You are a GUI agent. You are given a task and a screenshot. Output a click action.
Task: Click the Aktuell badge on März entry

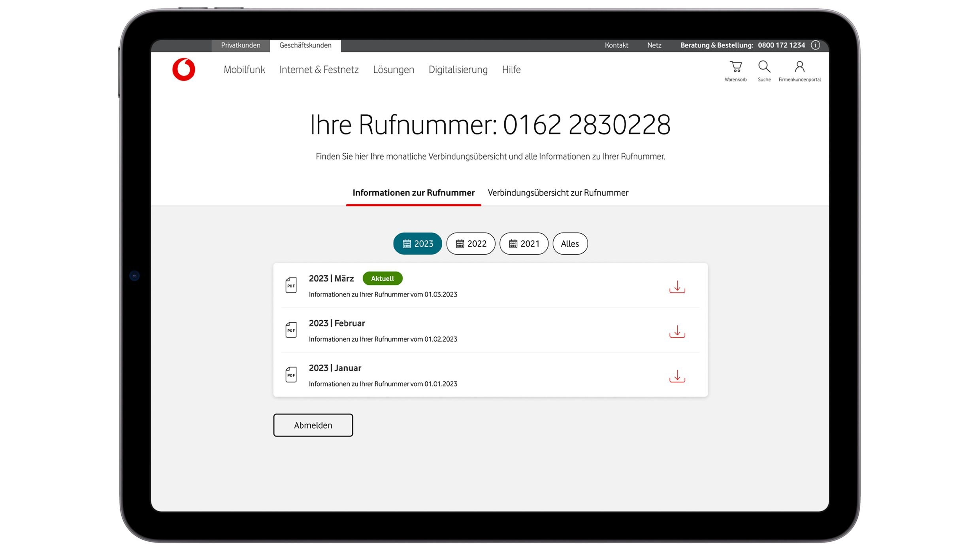(x=382, y=278)
